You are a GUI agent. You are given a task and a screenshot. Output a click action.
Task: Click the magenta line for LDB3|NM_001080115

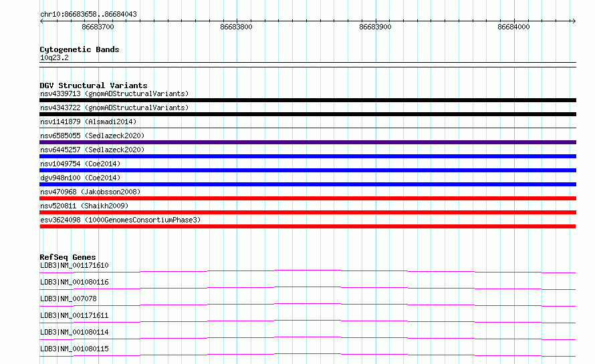(x=308, y=355)
